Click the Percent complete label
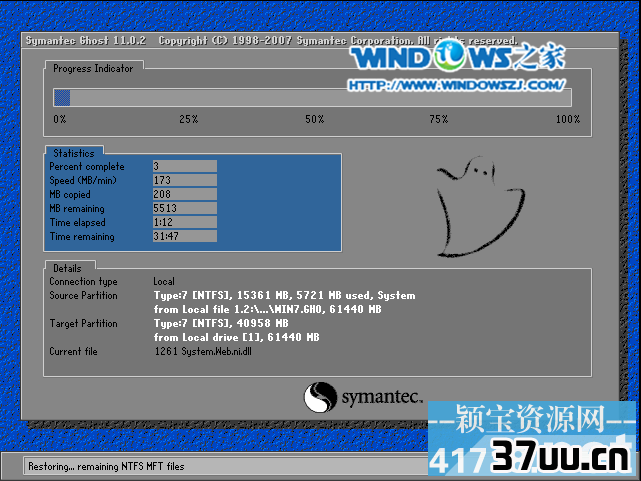 pyautogui.click(x=87, y=166)
